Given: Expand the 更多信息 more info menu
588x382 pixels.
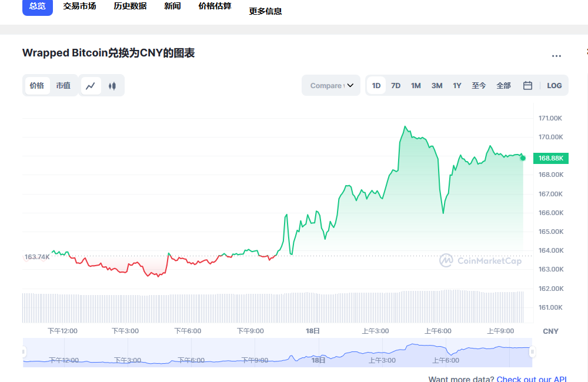Looking at the screenshot, I should tap(266, 11).
